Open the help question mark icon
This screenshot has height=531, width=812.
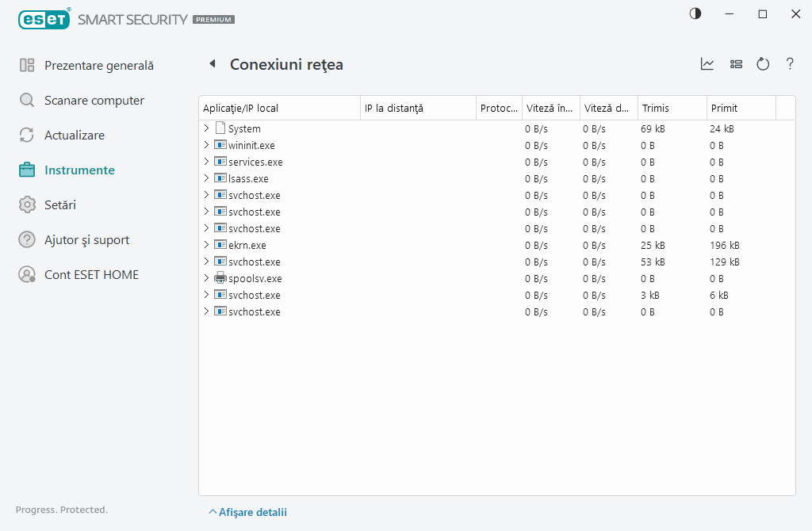pyautogui.click(x=790, y=64)
